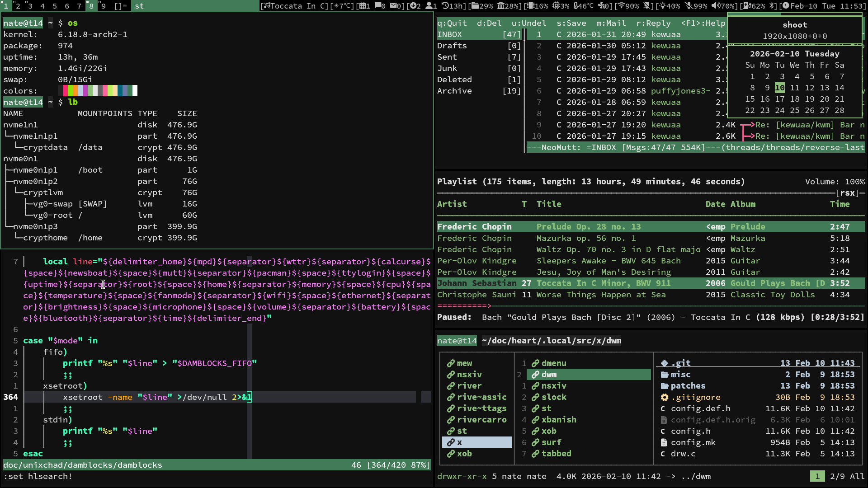Viewport: 868px width, 488px height.
Task: Select Prelude Op. 28 no. 13 track
Action: [651, 227]
